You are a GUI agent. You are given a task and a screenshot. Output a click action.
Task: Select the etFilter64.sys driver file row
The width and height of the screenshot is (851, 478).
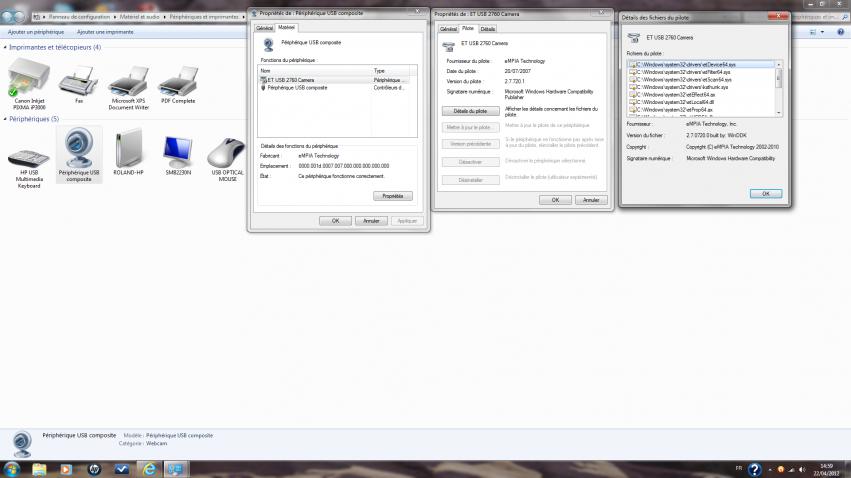701,72
